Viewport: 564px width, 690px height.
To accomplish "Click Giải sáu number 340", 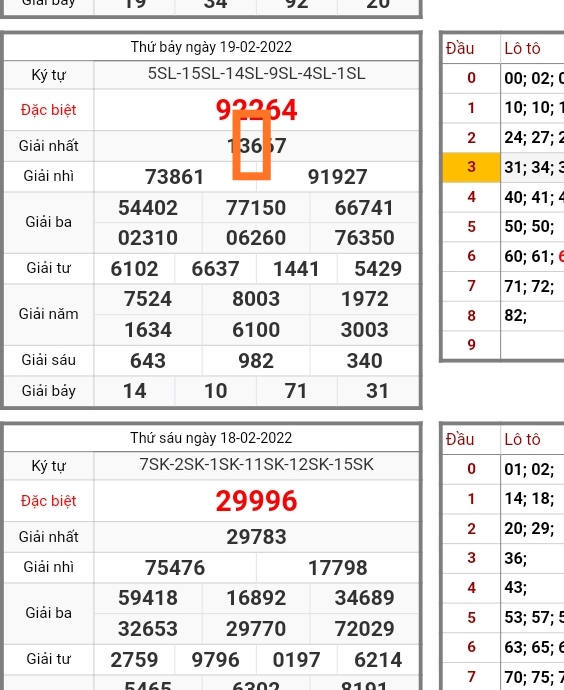I will (x=365, y=361).
